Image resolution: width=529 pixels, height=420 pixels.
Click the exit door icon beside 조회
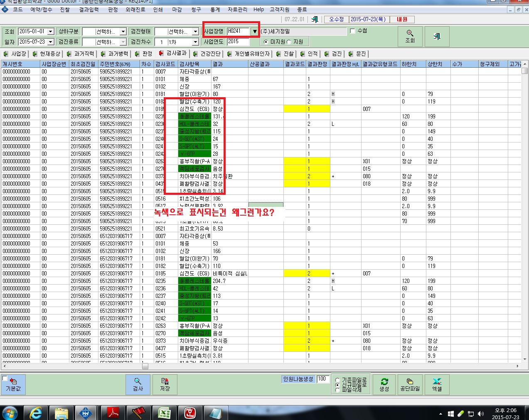tap(437, 36)
